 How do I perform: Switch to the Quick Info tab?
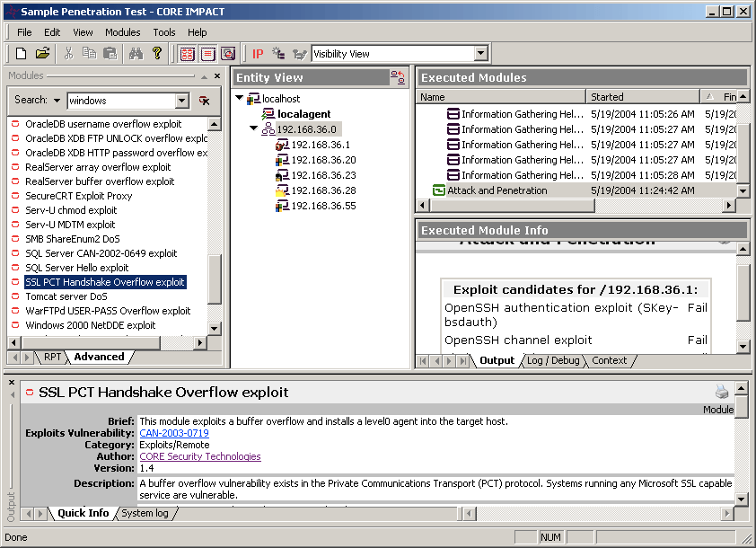(84, 513)
